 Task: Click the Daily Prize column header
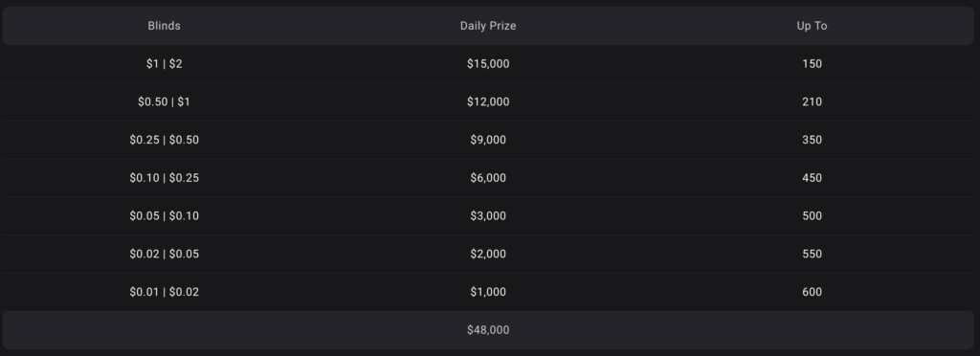click(488, 26)
